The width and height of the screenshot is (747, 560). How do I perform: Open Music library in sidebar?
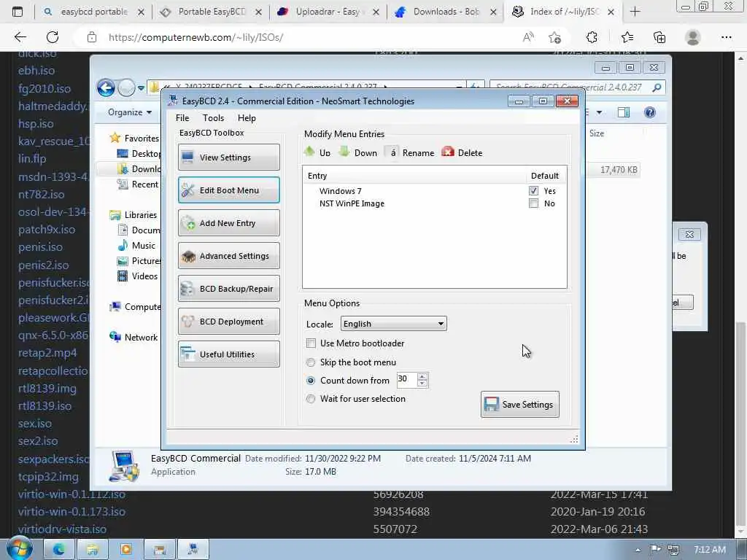tap(143, 246)
